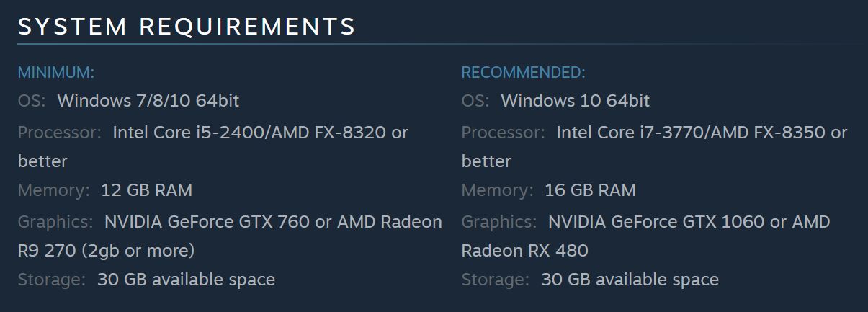Screen dimensions: 868x312
Task: Click the Windows 7/8/10 64bit text
Action: tap(148, 101)
